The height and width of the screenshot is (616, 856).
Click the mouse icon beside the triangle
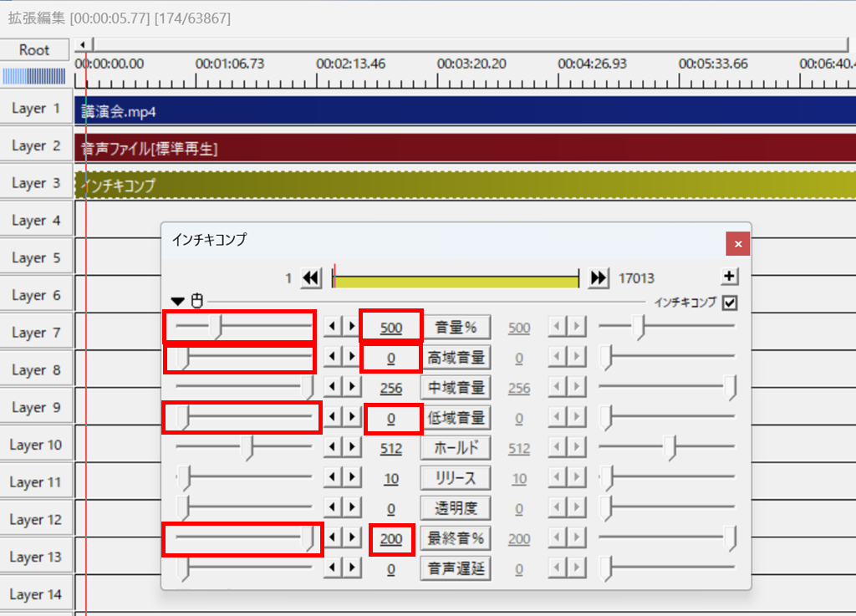197,302
